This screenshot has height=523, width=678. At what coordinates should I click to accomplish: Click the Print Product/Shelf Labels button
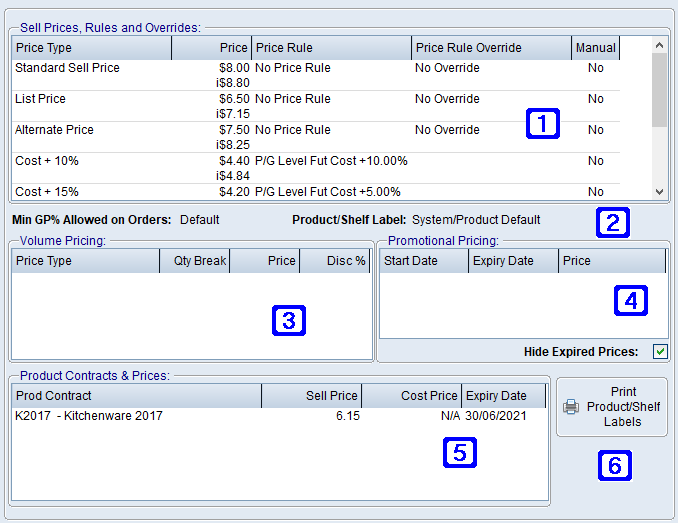pos(611,407)
